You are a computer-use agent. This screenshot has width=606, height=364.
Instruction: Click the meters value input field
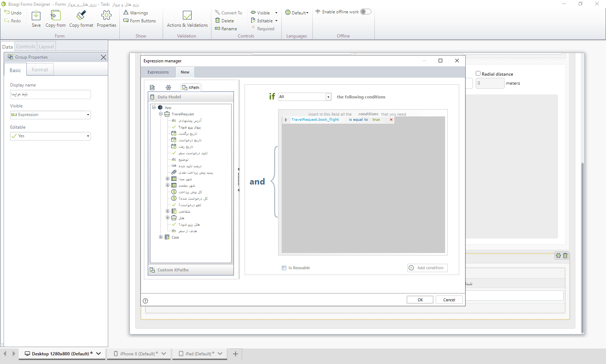490,83
